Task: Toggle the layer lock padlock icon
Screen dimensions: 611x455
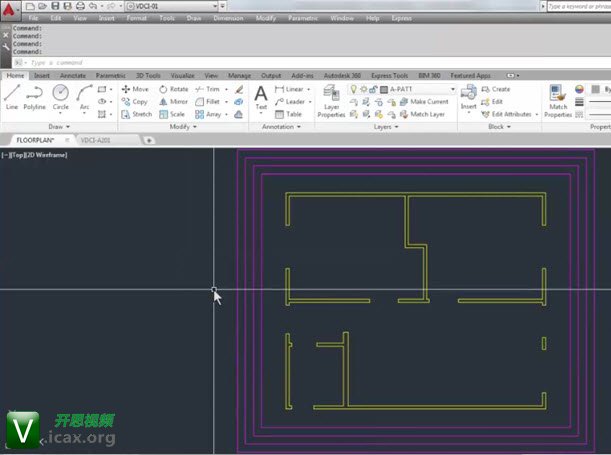Action: coord(372,89)
